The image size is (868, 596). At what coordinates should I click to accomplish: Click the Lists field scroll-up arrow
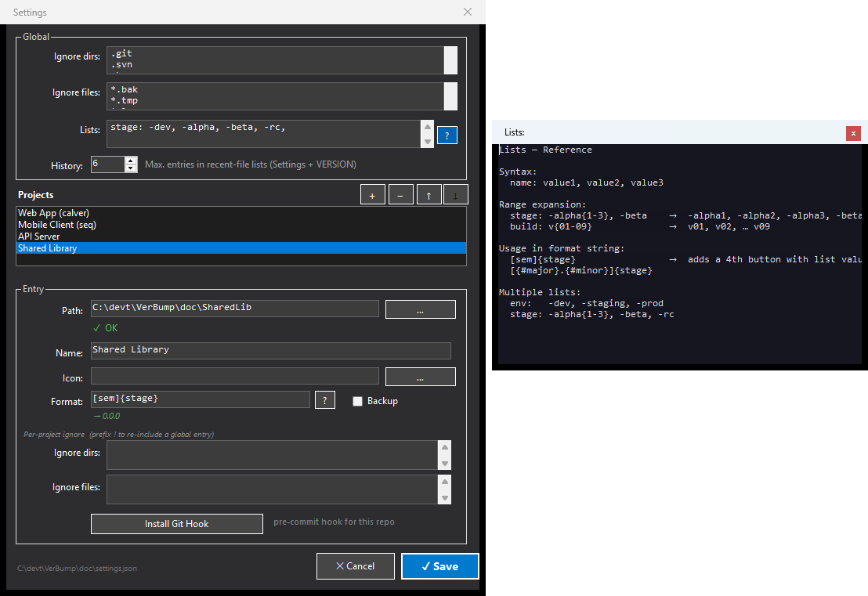point(428,127)
